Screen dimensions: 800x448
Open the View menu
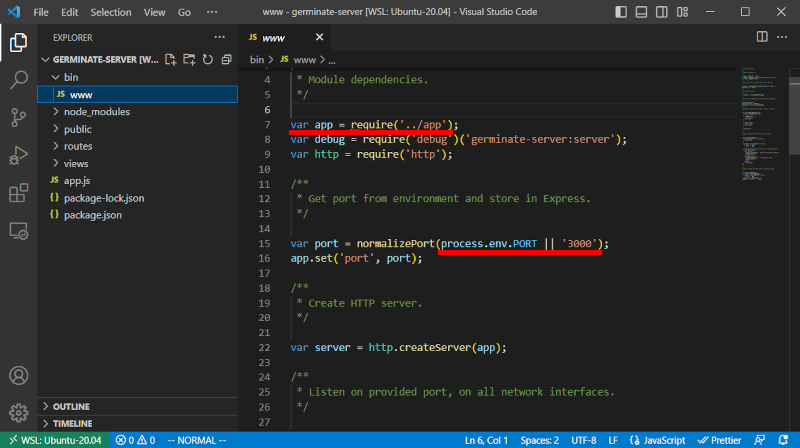coord(154,12)
